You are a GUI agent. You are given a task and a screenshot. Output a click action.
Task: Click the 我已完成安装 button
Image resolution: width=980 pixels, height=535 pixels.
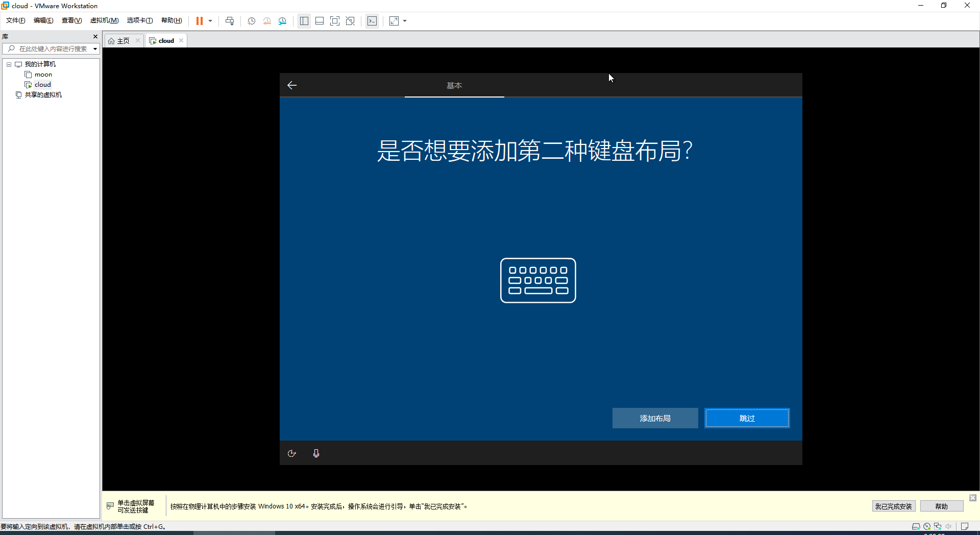click(x=893, y=506)
